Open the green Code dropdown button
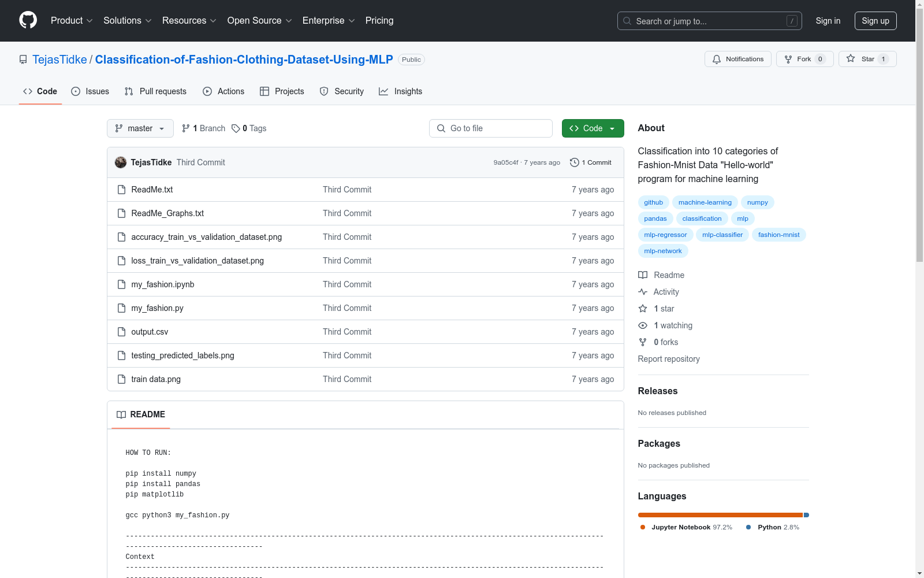 coord(593,128)
